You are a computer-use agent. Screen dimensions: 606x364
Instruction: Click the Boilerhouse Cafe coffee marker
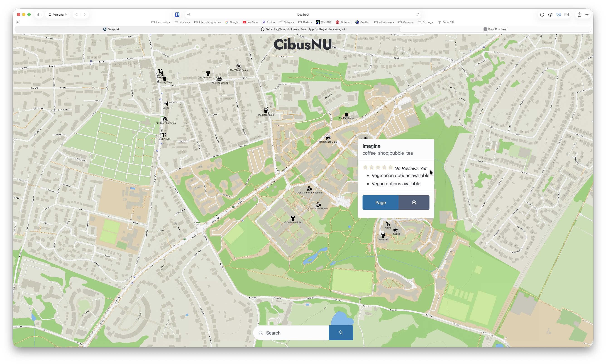point(328,138)
